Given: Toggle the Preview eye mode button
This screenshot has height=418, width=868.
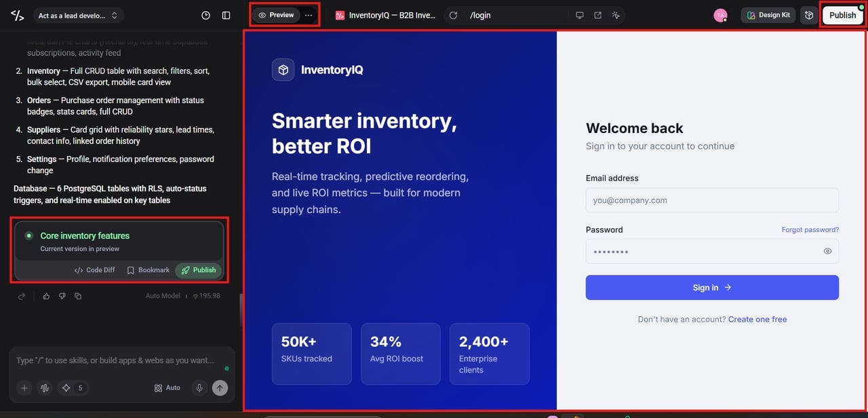Looking at the screenshot, I should [276, 15].
